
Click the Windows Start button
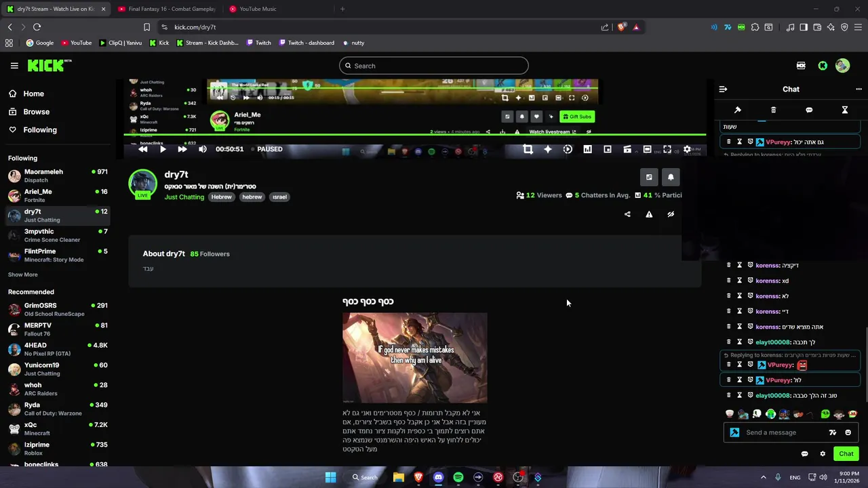click(x=330, y=477)
